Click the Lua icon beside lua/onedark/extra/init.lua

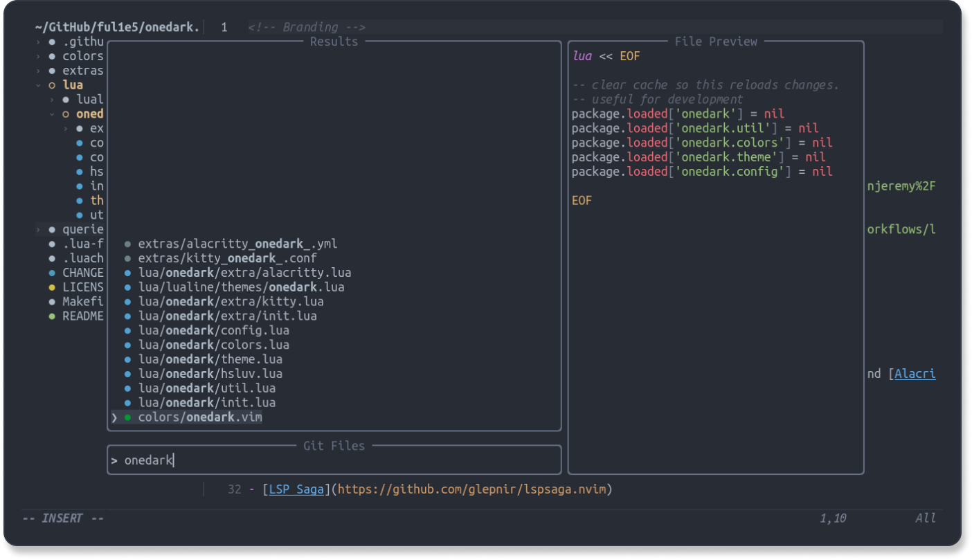coord(127,316)
